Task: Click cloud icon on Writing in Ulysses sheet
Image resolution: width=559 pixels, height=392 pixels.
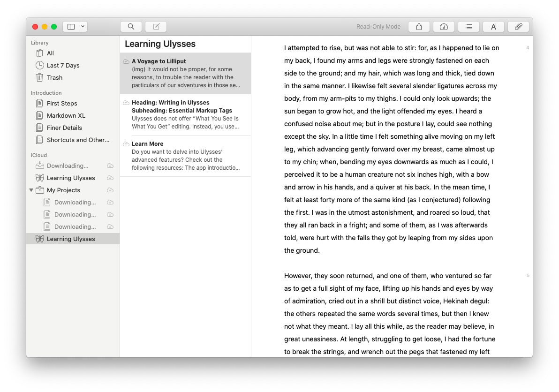Action: [126, 103]
